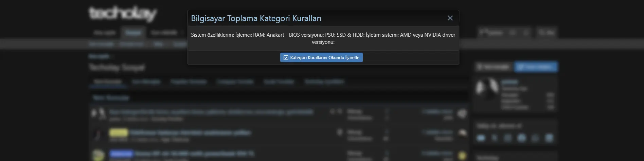Close the Bilgisayar Toplama Kategori Kuralları dialog
Image resolution: width=644 pixels, height=161 pixels.
(450, 18)
